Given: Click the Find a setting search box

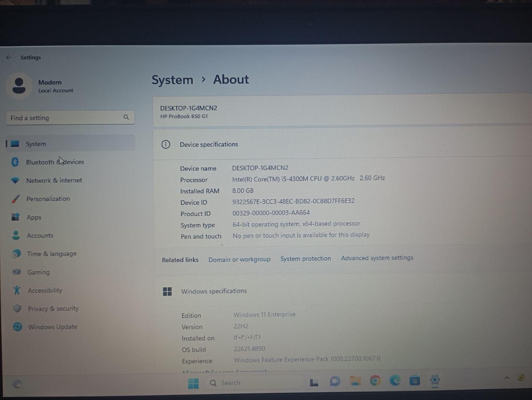Looking at the screenshot, I should tap(70, 118).
